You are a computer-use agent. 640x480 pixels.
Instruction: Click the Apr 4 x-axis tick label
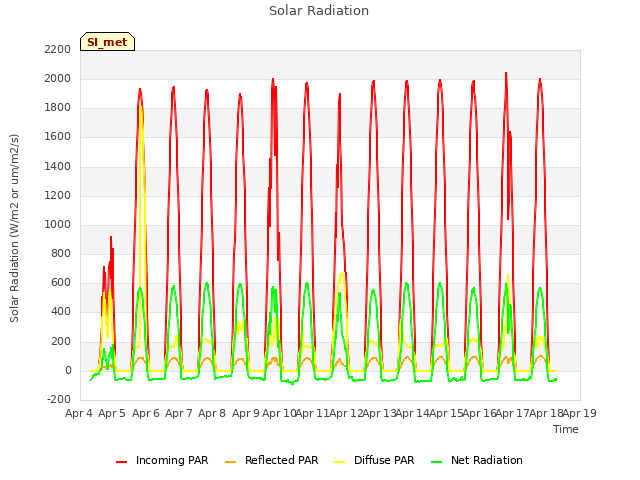[79, 413]
